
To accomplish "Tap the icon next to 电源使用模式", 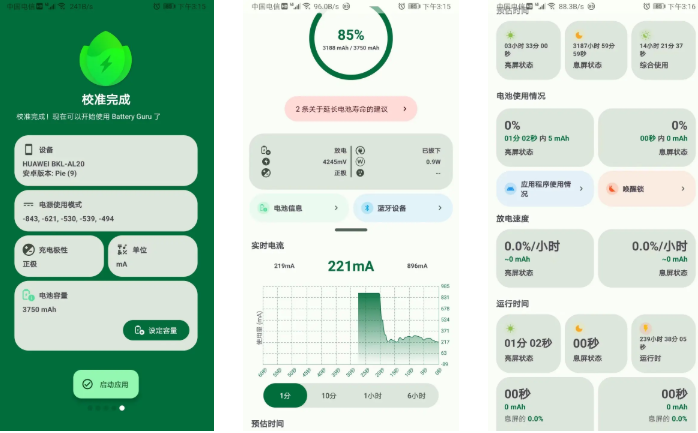I will pyautogui.click(x=28, y=204).
